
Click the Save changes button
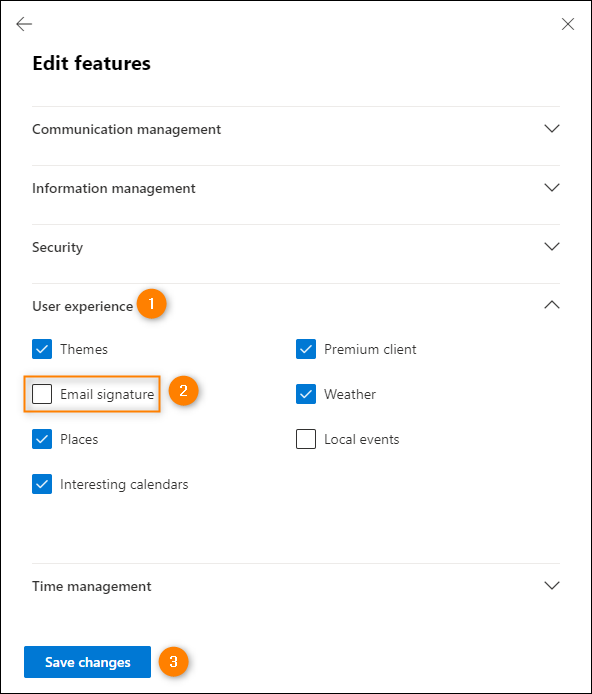tap(87, 662)
